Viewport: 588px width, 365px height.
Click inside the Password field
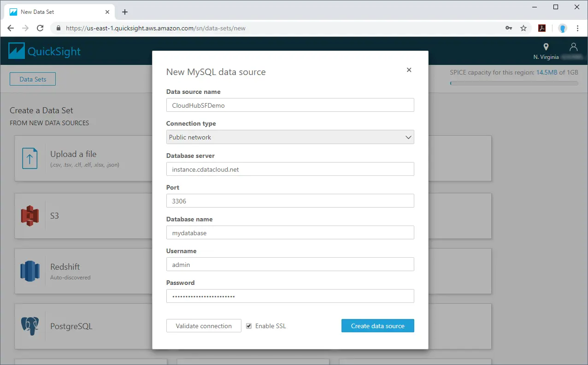coord(290,296)
